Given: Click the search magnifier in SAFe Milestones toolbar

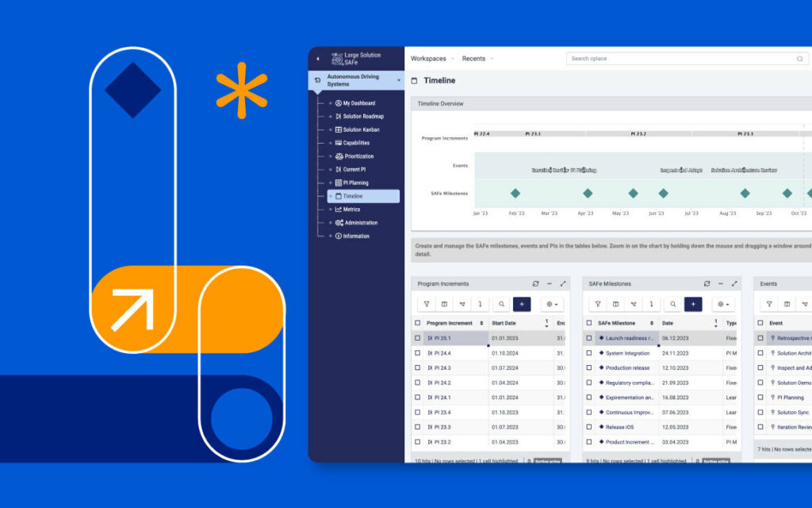Looking at the screenshot, I should [x=672, y=304].
